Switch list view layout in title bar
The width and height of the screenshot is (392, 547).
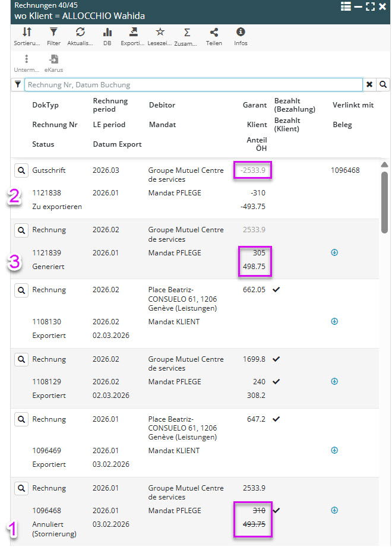[346, 7]
